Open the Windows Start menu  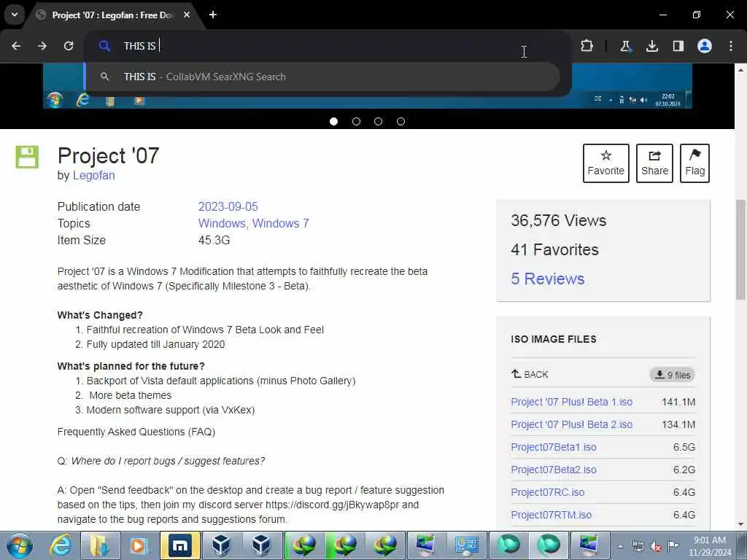[x=19, y=545]
